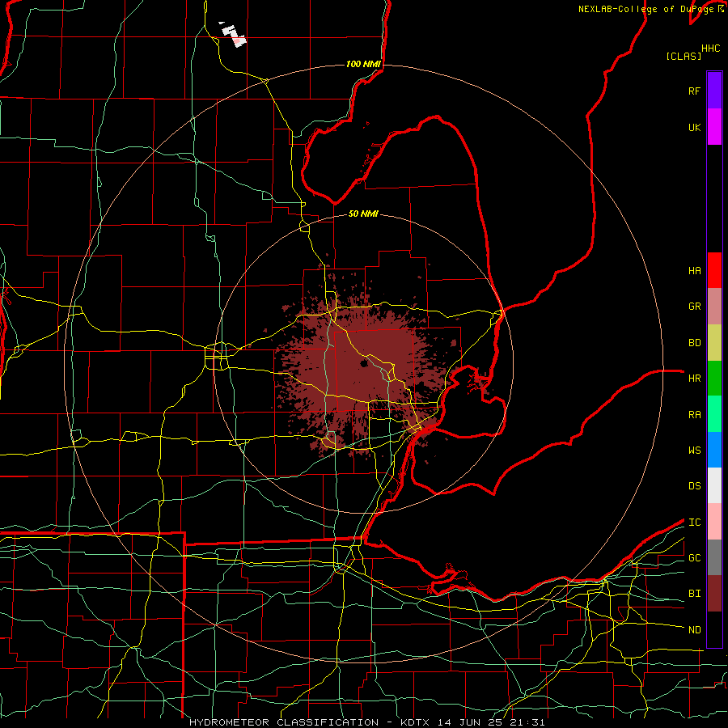Click the RA legend label

click(694, 415)
